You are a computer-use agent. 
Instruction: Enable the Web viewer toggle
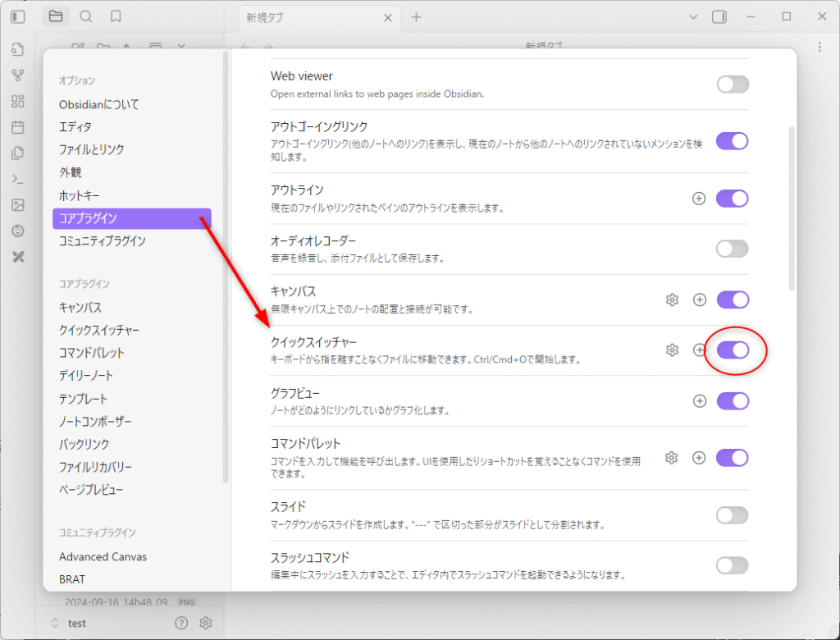(x=733, y=85)
